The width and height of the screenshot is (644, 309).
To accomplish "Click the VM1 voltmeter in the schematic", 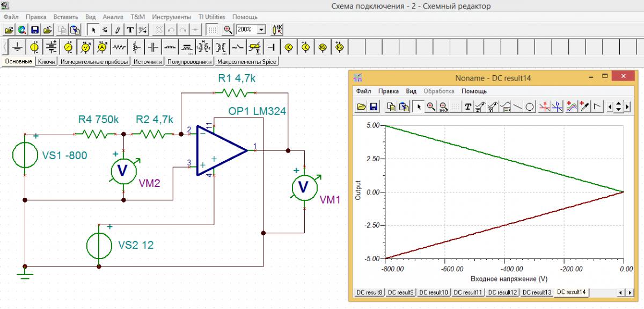I will (304, 186).
